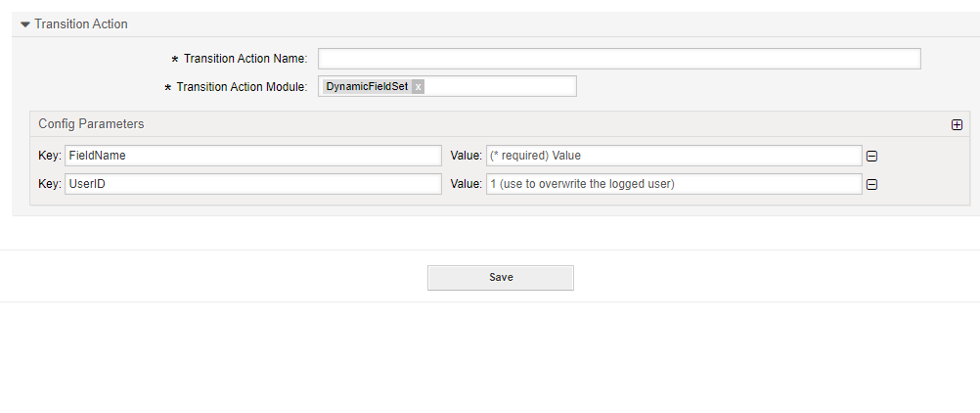Click the Config Parameters header
This screenshot has height=413, width=980.
[91, 124]
